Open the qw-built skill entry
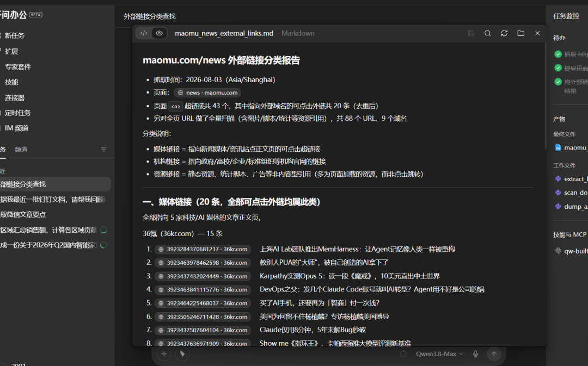 571,251
